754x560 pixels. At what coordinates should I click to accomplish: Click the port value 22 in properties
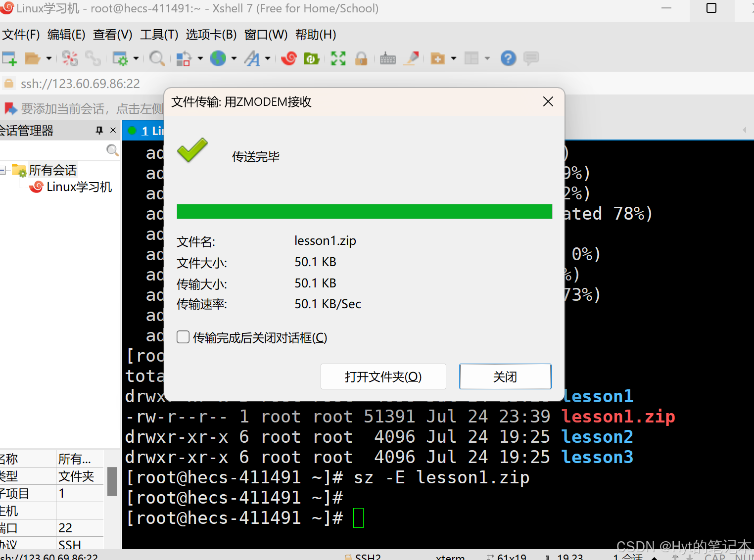65,528
